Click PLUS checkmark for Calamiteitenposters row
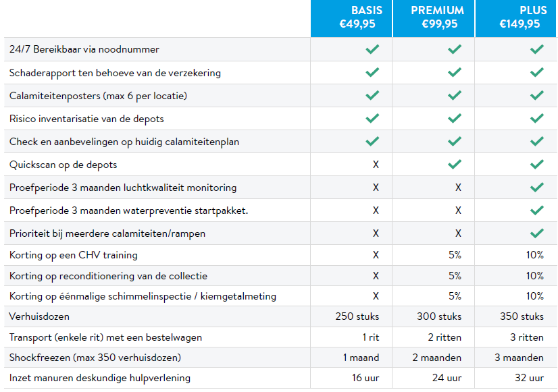The width and height of the screenshot is (558, 392). coord(536,95)
